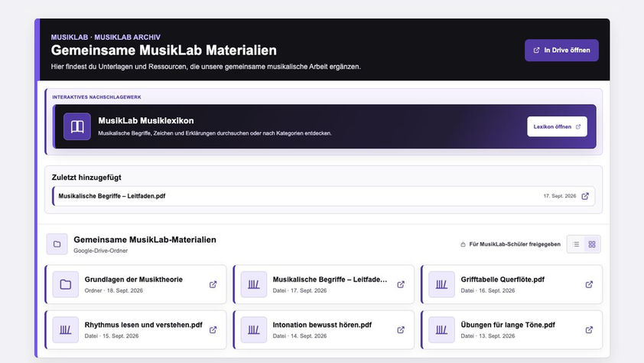Select the recently added Musikalische Begriffe – Leitfaden.pdf row
This screenshot has width=644, height=363.
pyautogui.click(x=324, y=196)
